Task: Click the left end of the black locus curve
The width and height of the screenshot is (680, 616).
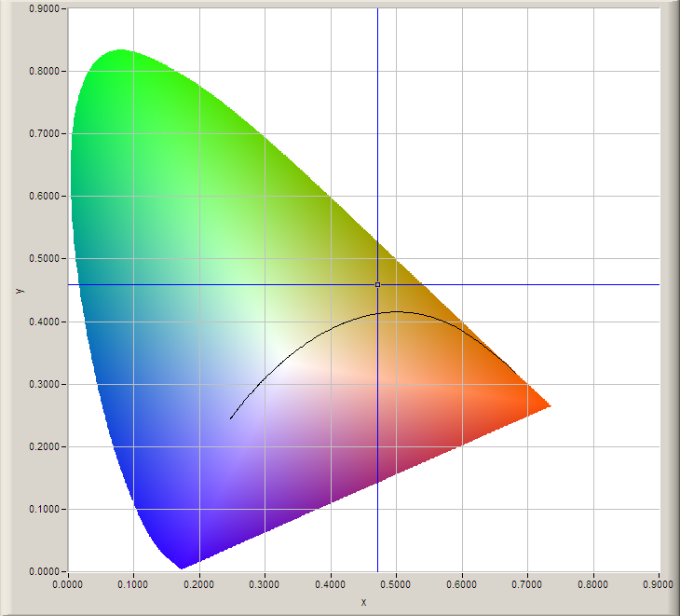Action: 231,418
